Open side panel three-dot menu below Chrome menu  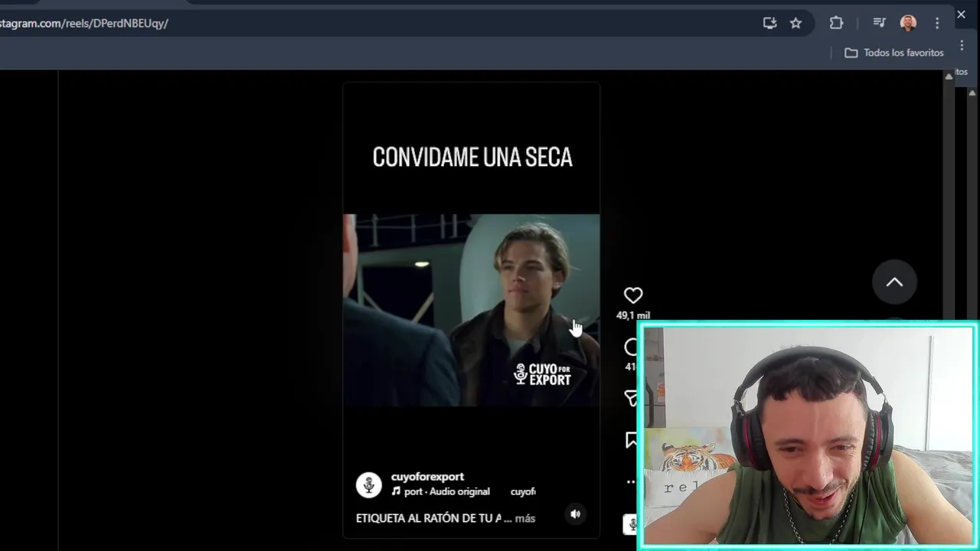(x=962, y=46)
